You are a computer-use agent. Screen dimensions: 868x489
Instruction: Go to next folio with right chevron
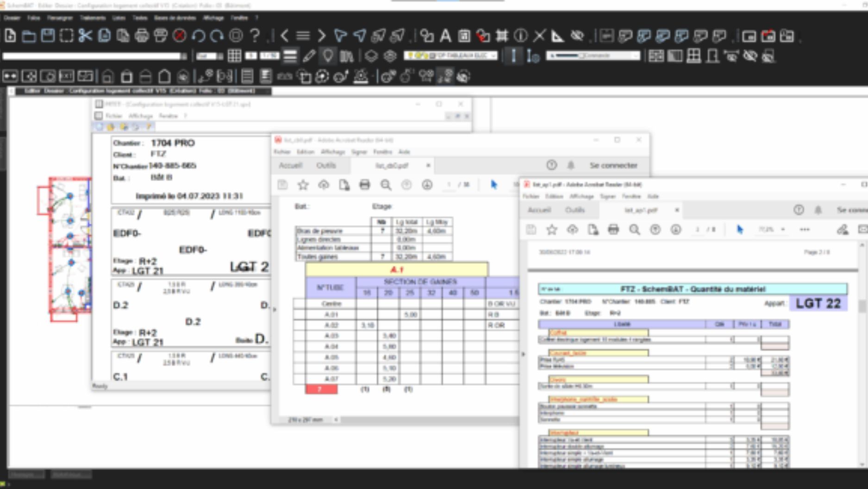321,36
